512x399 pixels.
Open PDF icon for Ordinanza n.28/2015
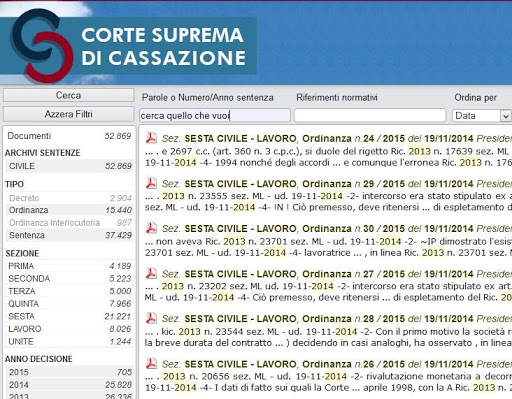click(151, 318)
